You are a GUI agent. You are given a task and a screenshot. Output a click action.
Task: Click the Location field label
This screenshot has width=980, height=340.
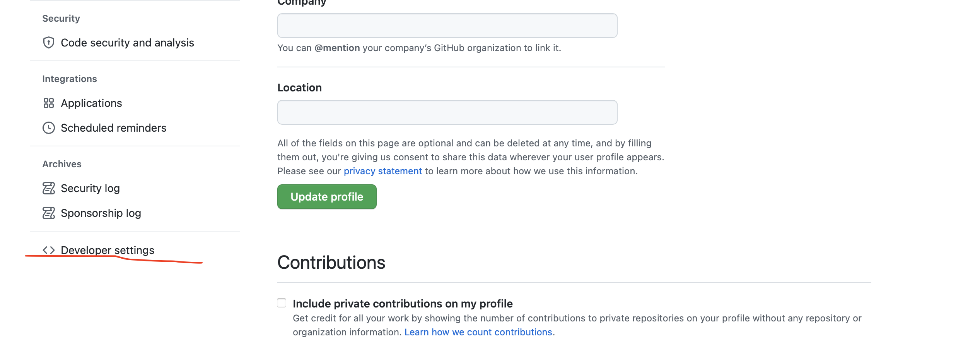click(299, 88)
